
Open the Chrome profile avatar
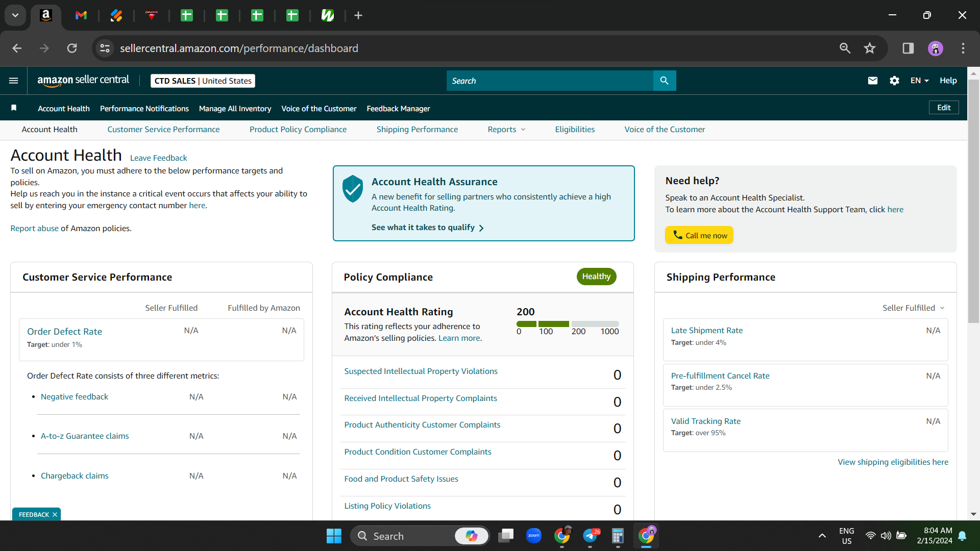[x=936, y=48]
